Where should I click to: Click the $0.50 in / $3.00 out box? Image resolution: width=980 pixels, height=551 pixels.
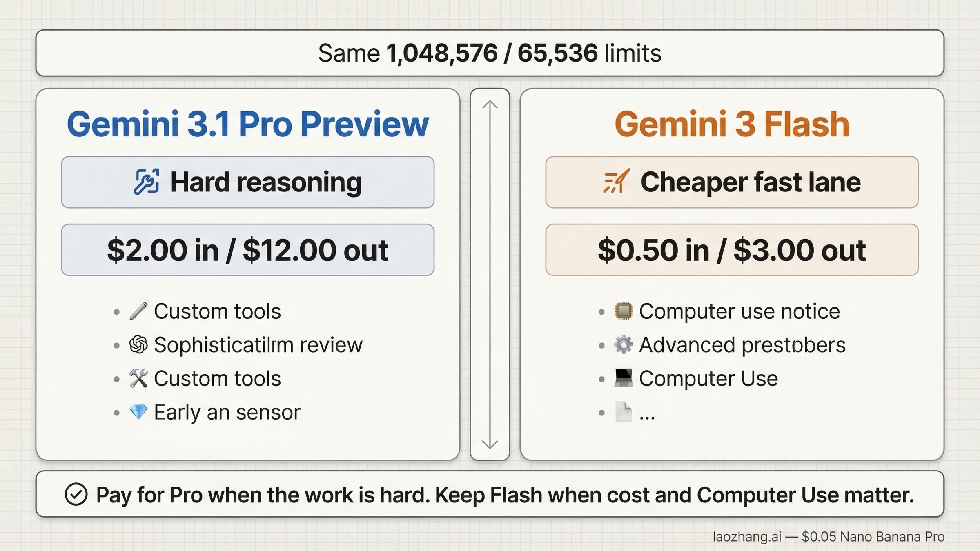point(732,250)
